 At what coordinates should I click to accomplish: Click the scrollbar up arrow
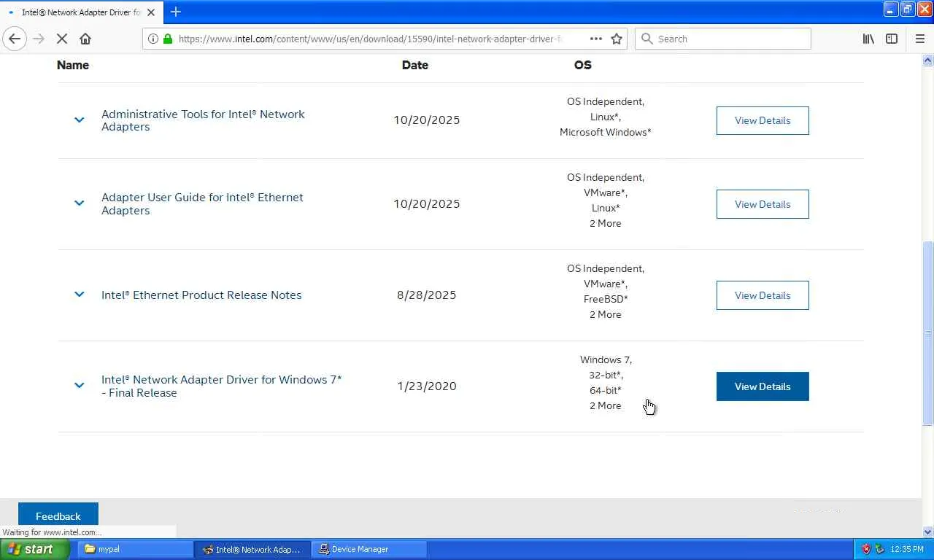tap(928, 61)
